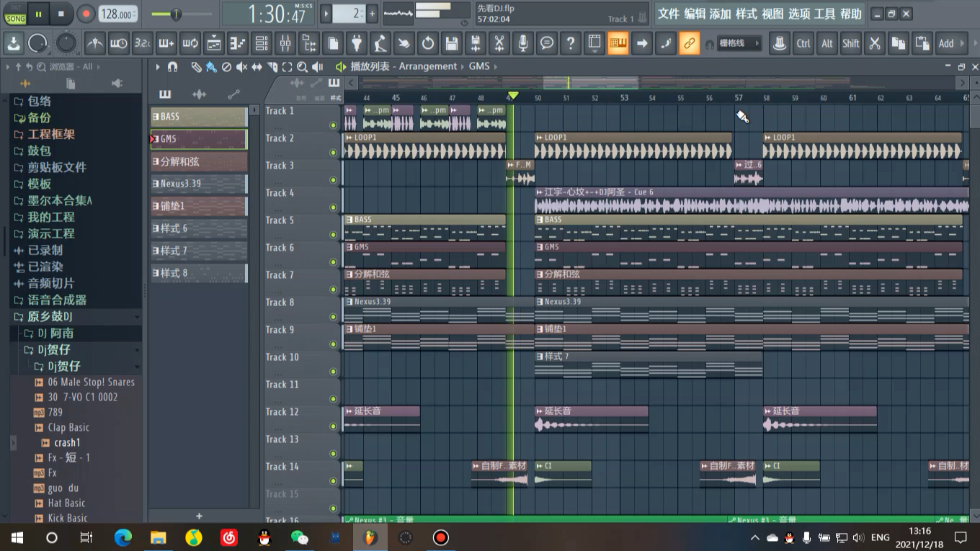Select the mute tool in playlist
980x551 pixels.
241,67
